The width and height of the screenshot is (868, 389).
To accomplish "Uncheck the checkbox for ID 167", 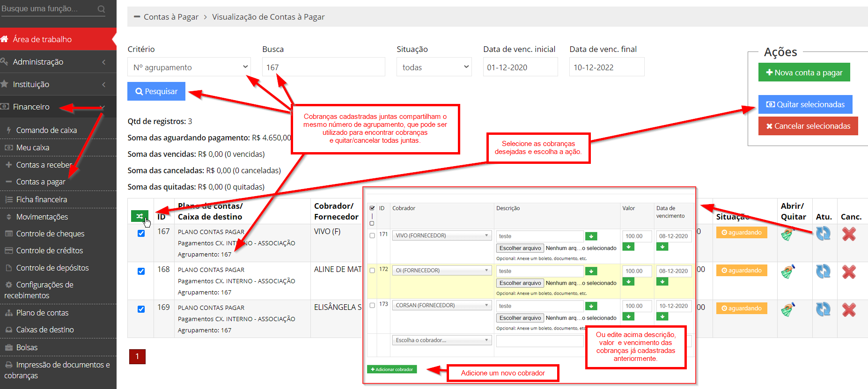I will click(x=141, y=233).
